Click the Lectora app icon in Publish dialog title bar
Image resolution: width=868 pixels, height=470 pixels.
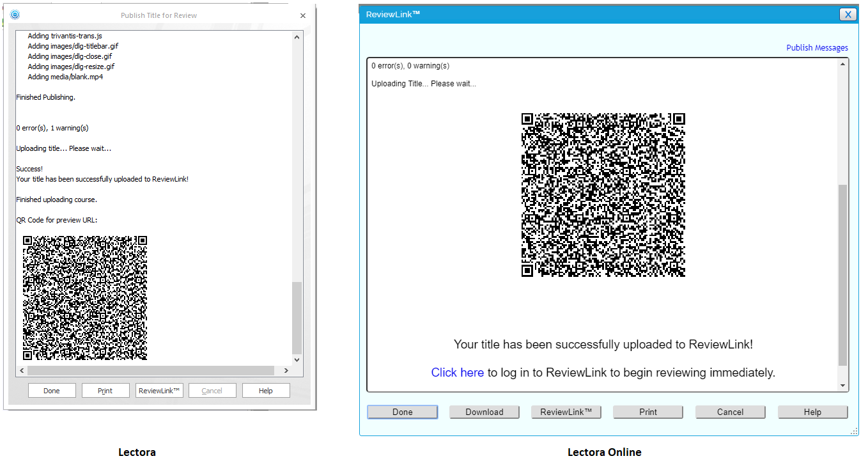pos(15,15)
